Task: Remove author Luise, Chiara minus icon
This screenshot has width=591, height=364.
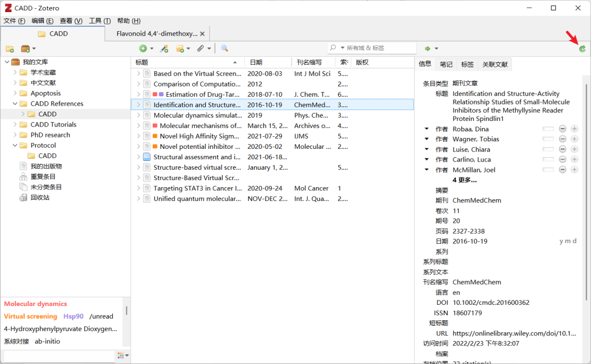Action: (563, 149)
